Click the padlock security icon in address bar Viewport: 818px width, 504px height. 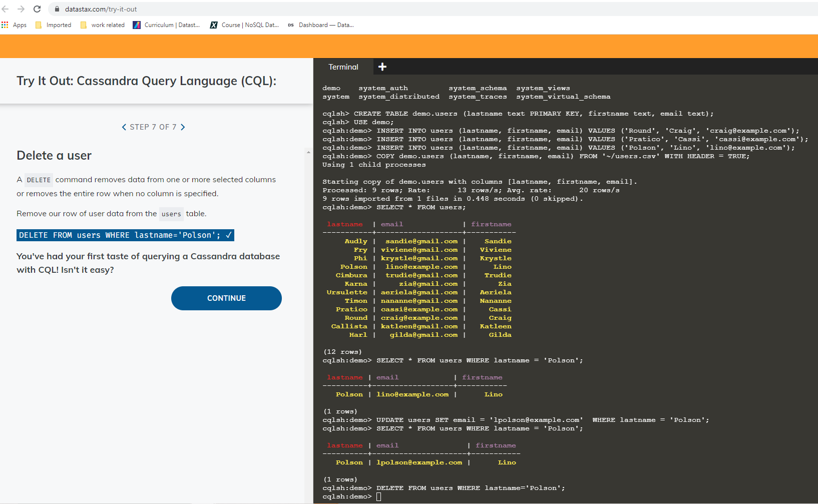57,9
